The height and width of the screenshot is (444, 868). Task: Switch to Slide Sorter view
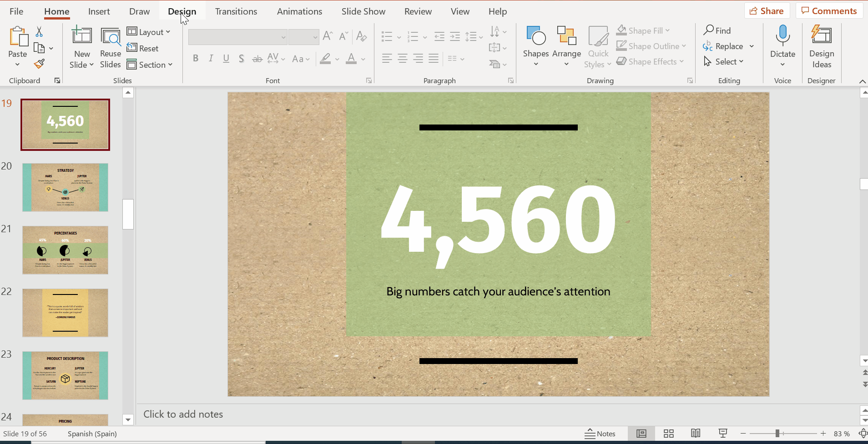coord(668,434)
